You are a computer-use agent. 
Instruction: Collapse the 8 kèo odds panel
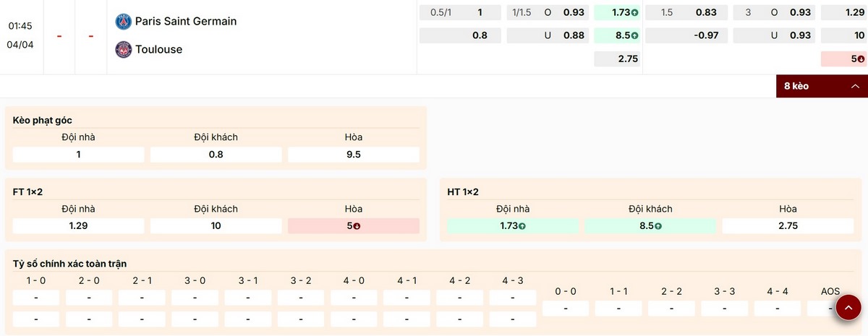[821, 86]
